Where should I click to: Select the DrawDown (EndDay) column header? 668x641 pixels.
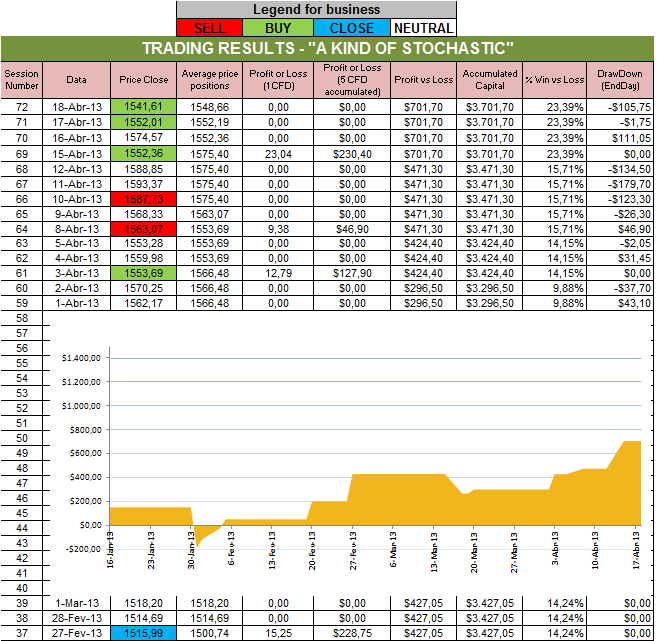tap(620, 80)
